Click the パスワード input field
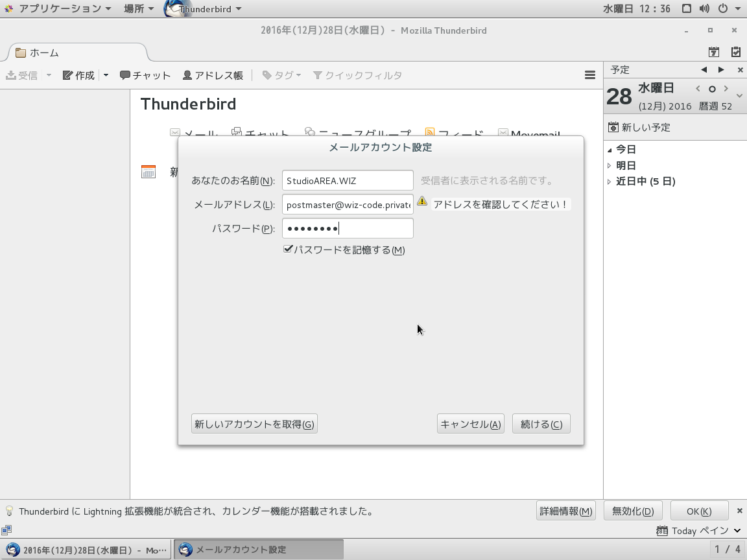 pos(348,229)
